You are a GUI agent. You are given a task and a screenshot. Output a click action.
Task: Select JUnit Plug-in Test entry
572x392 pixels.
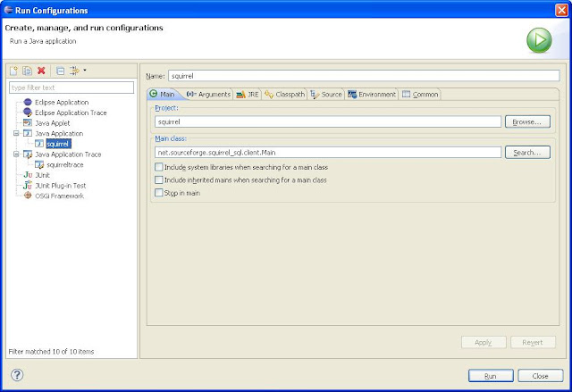point(61,186)
